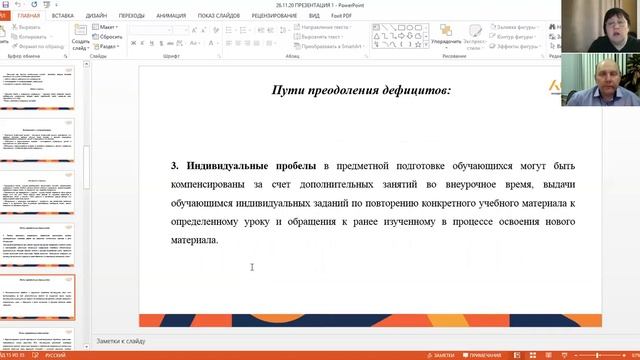Viewport: 640px width, 360px height.
Task: Toggle ЗАМЕТКИ notes in status bar
Action: pyautogui.click(x=441, y=356)
